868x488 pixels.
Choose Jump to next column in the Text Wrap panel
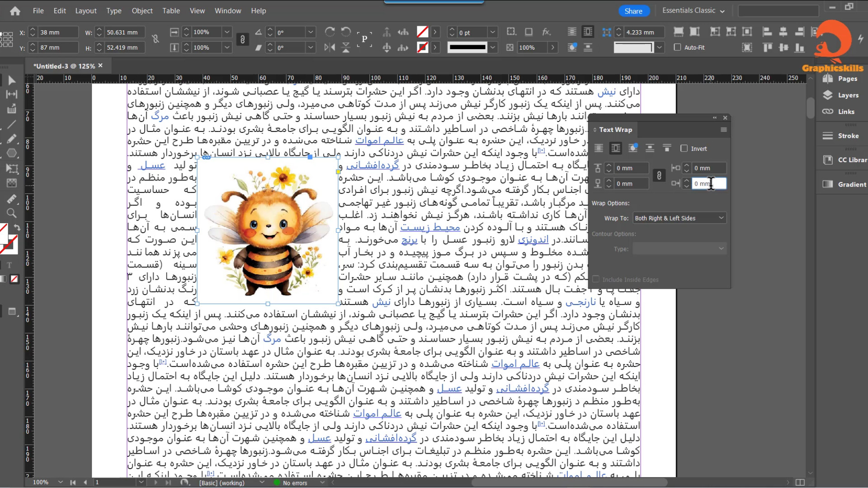click(667, 148)
